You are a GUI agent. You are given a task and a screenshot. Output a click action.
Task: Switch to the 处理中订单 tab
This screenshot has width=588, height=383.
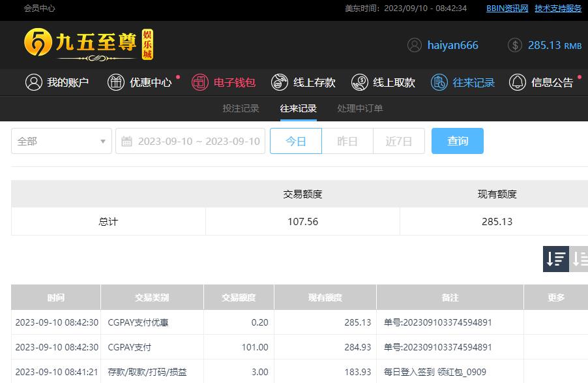click(360, 108)
